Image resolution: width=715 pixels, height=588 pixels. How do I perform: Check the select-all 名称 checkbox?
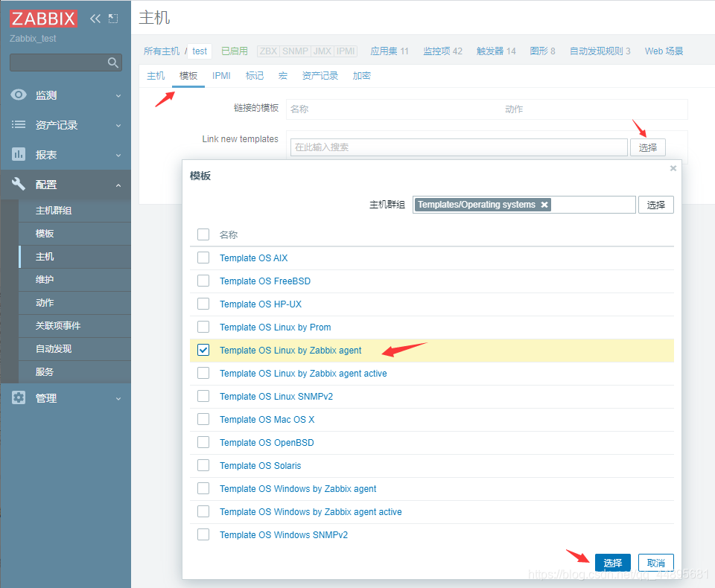203,234
